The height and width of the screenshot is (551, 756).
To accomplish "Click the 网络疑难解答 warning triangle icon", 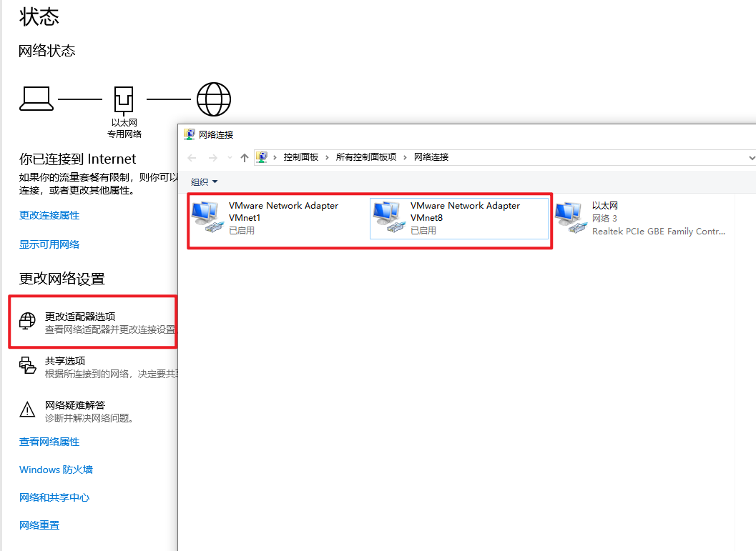I will [27, 409].
